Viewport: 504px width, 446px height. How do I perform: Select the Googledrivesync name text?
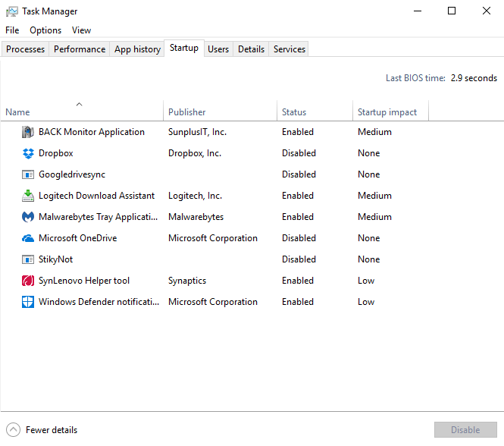[x=72, y=174]
